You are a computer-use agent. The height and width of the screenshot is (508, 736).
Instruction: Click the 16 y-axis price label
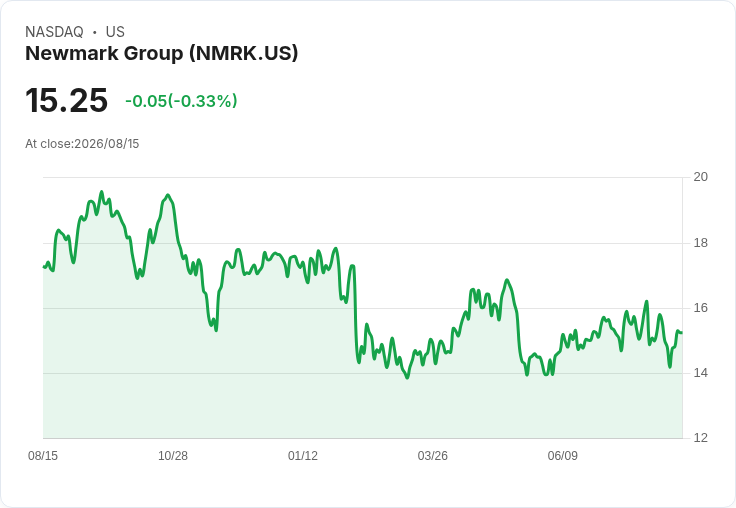700,308
